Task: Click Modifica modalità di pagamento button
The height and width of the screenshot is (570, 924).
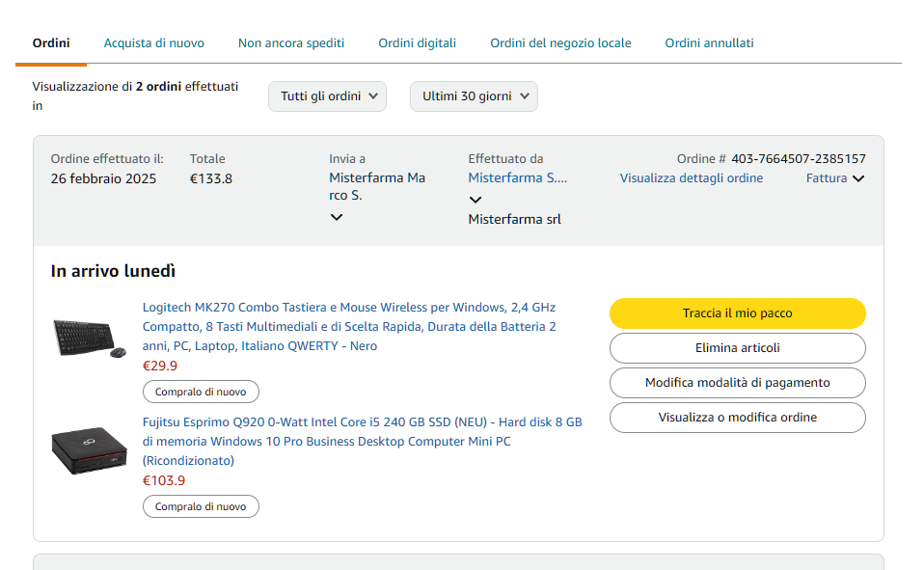Action: coord(737,383)
